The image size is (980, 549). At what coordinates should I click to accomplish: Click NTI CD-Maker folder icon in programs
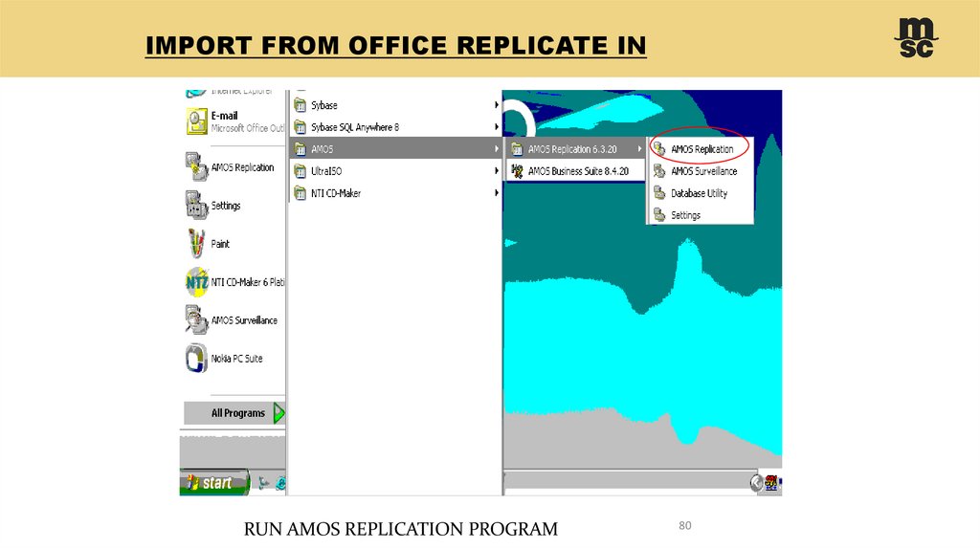point(300,193)
